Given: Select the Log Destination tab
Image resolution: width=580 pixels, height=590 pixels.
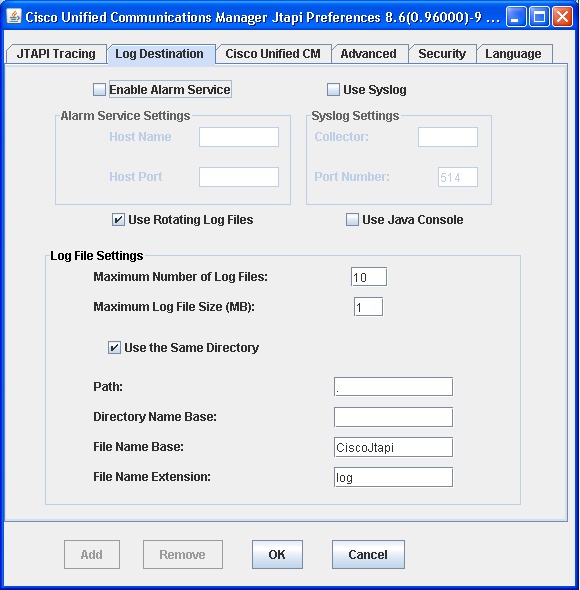Looking at the screenshot, I should coord(161,54).
